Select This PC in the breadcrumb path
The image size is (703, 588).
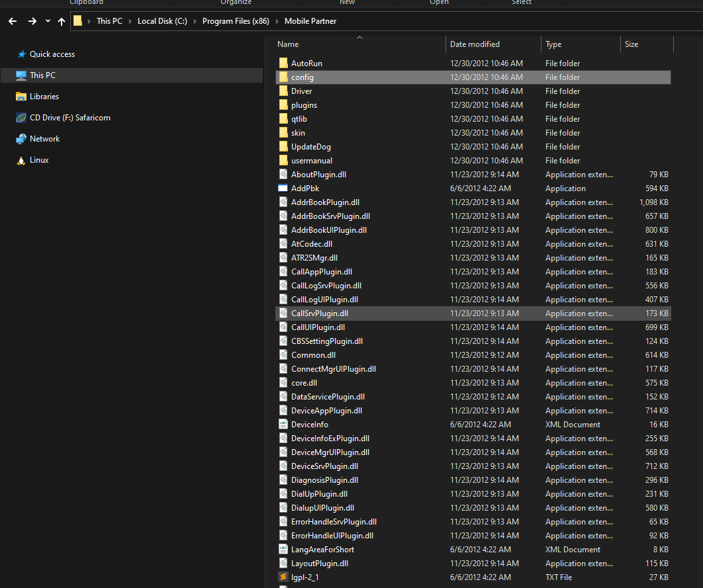pyautogui.click(x=109, y=21)
